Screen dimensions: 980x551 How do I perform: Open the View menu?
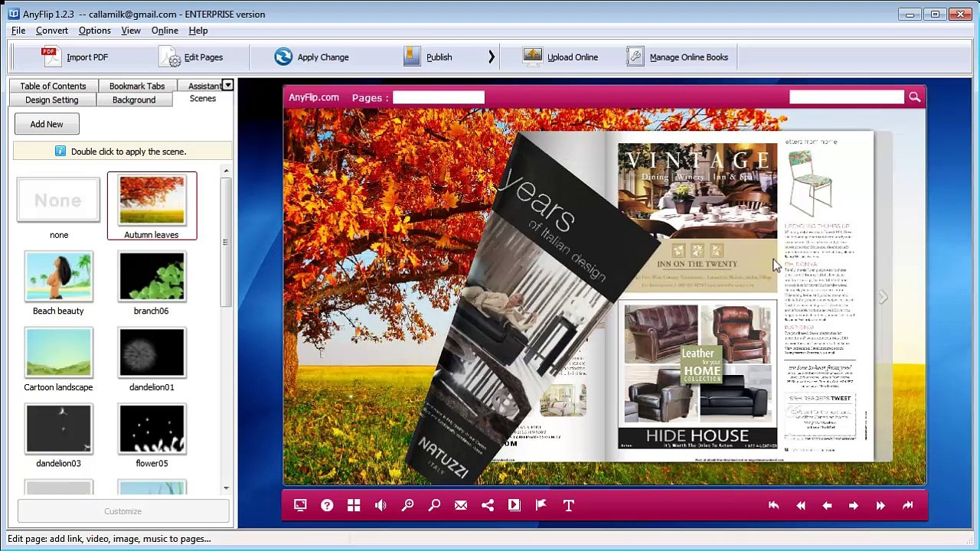(131, 31)
